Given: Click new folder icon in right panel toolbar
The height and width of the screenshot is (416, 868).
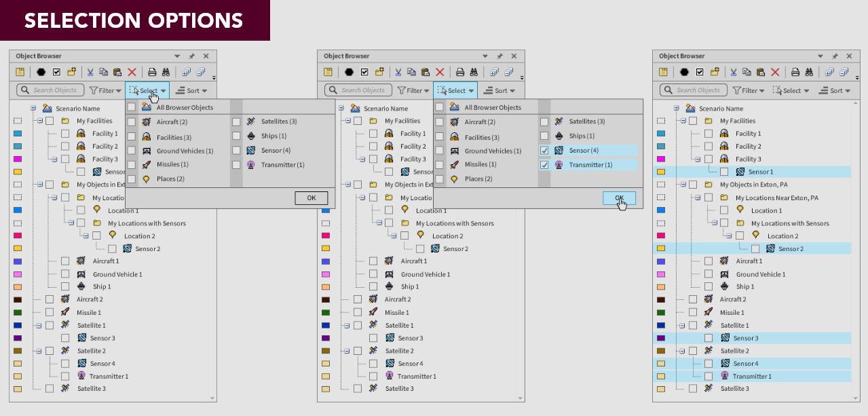Looking at the screenshot, I should coord(714,72).
